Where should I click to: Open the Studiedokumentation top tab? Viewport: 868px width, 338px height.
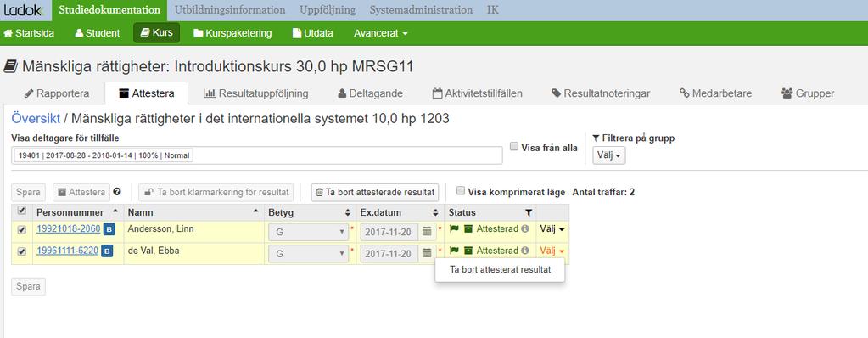(x=109, y=10)
